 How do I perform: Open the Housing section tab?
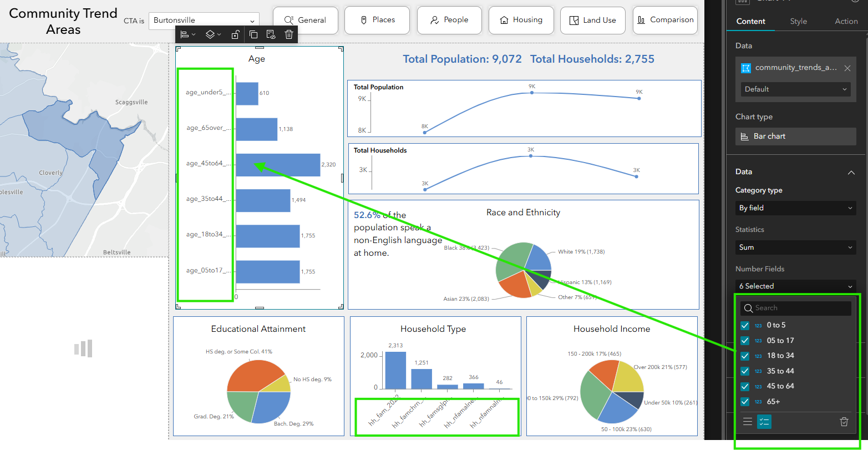[x=521, y=20]
